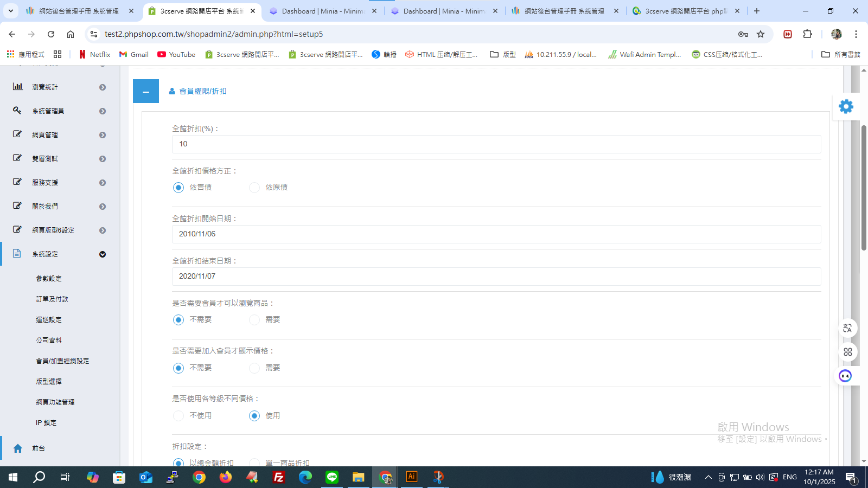Collapse the 會員權限/折扣 panel with the minus button

coord(146,91)
